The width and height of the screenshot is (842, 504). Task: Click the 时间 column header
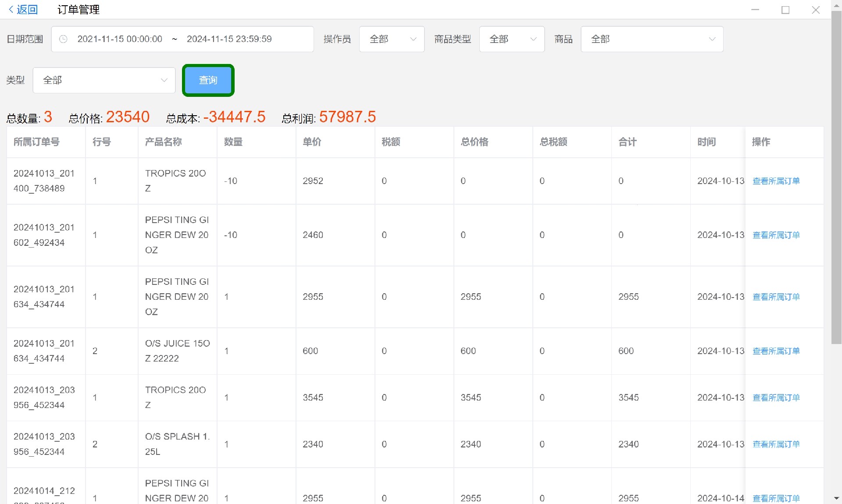(706, 142)
